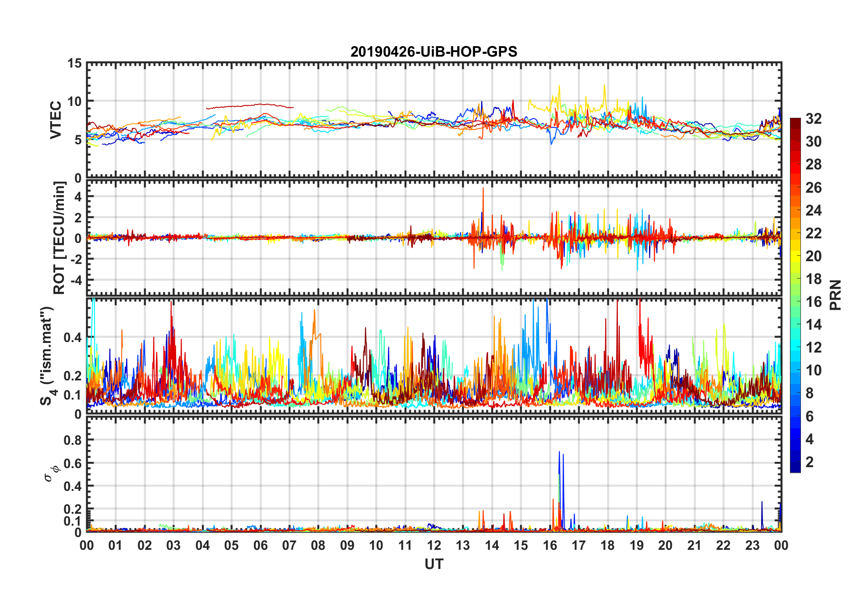Click the PRN colorbar label
Image resolution: width=868 pixels, height=590 pixels.
tap(835, 295)
